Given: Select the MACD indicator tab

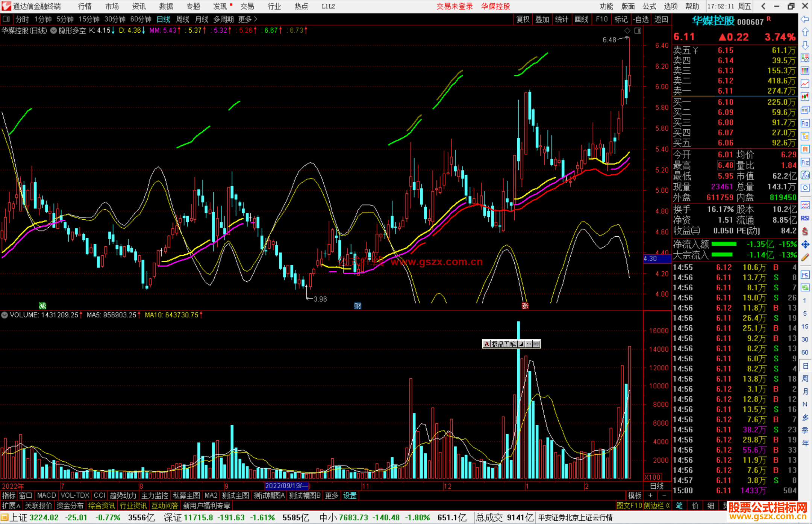Looking at the screenshot, I should coord(46,495).
